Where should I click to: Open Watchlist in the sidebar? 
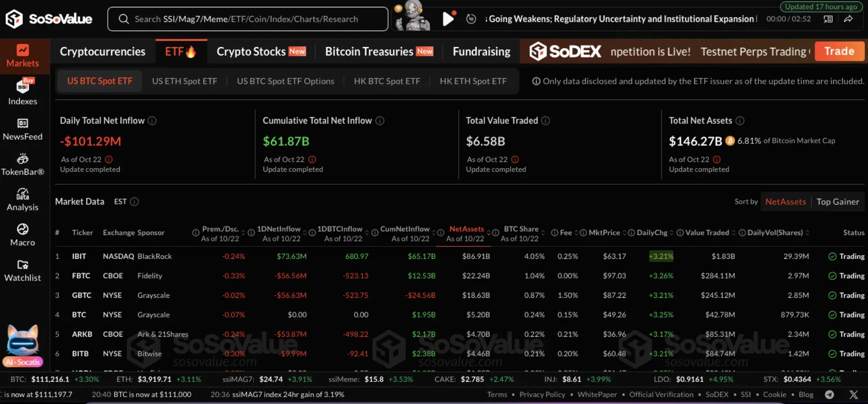tap(22, 270)
